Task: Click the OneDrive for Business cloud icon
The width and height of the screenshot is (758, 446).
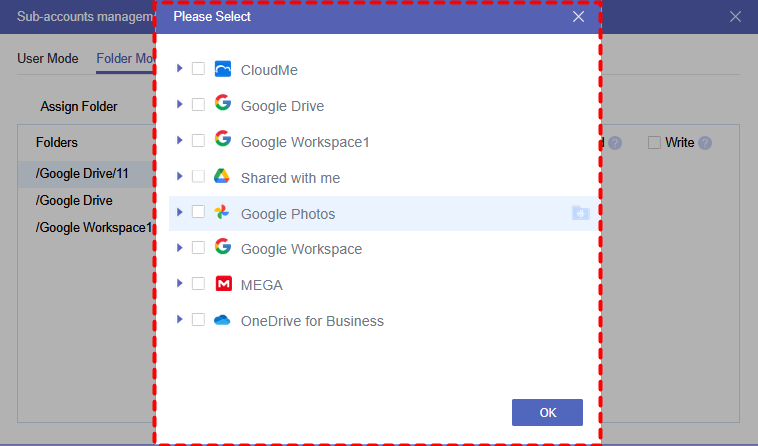Action: (223, 320)
